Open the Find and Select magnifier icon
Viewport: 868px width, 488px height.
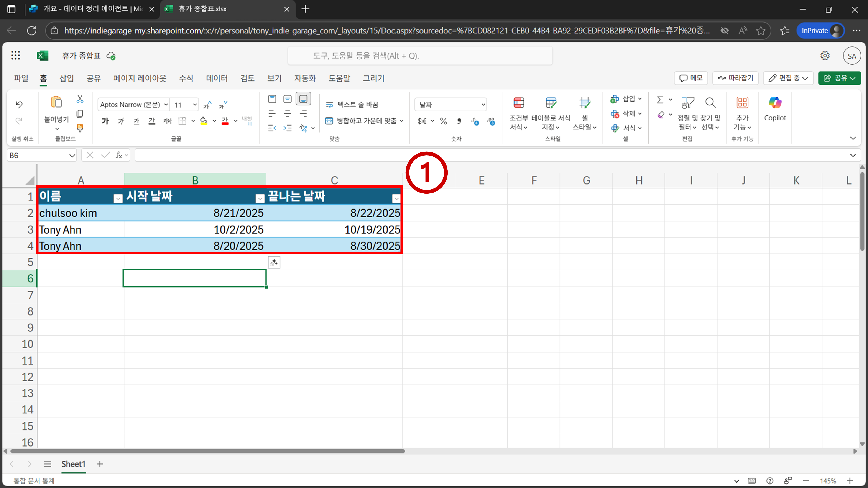(710, 103)
